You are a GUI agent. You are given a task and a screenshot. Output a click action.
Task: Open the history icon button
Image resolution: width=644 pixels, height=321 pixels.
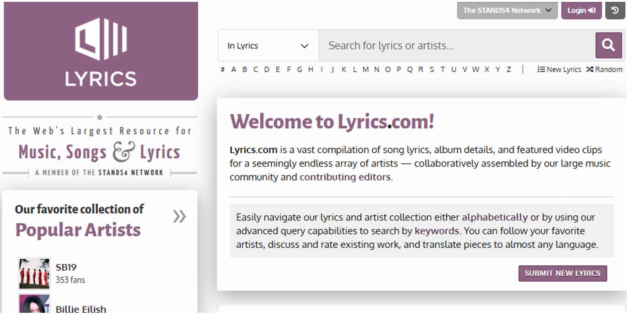(615, 11)
